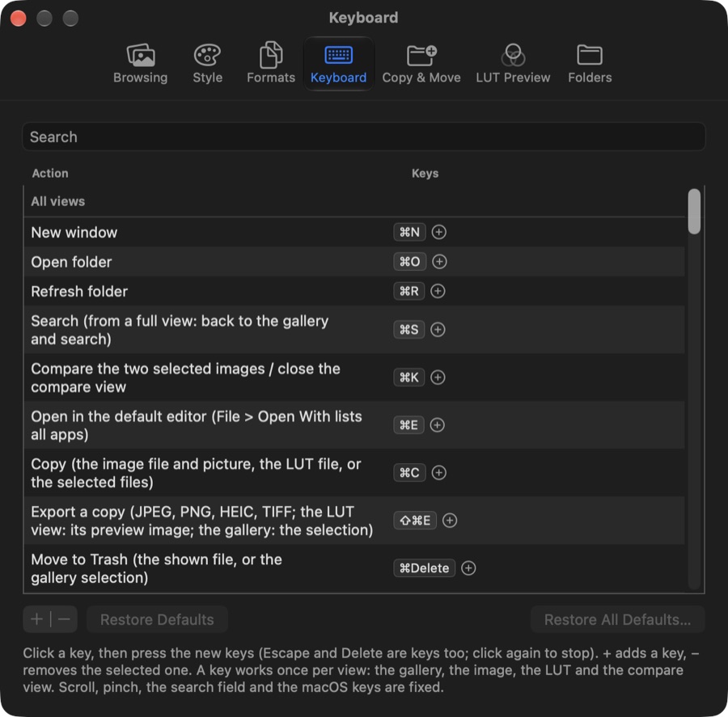Click the plus button below the list

[36, 619]
